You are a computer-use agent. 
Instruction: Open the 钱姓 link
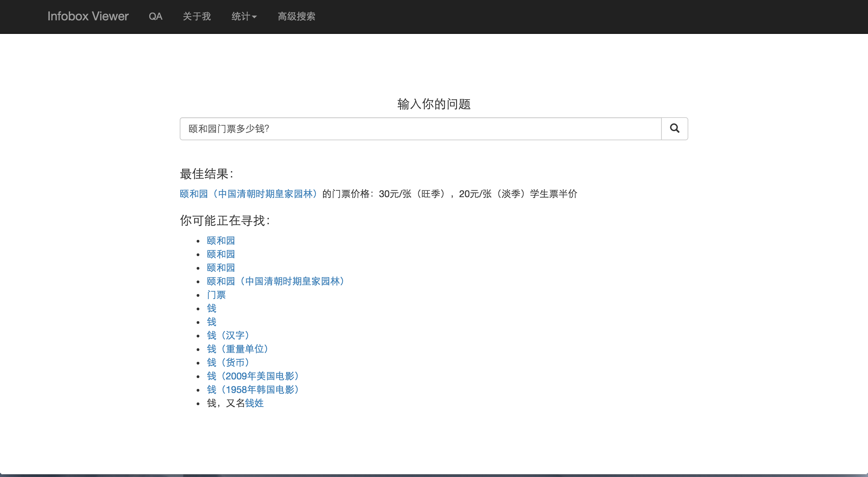254,403
